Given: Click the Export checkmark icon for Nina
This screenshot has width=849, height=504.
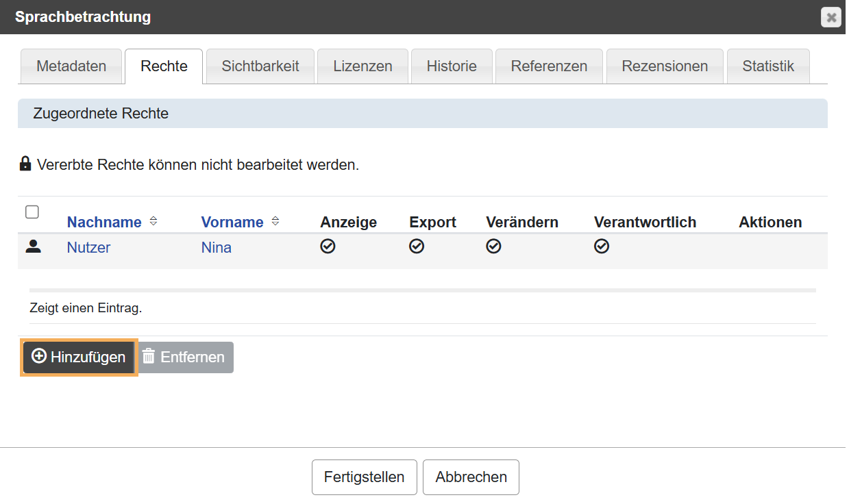Looking at the screenshot, I should [417, 247].
